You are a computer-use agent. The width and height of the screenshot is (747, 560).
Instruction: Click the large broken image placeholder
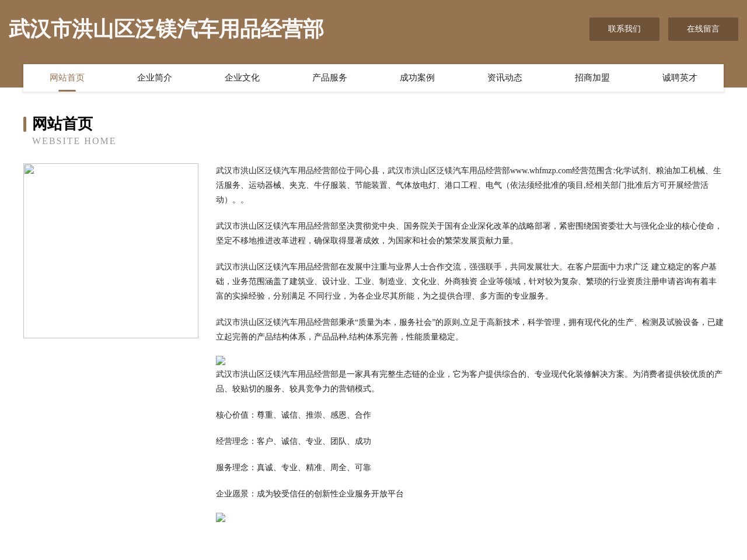pos(111,251)
